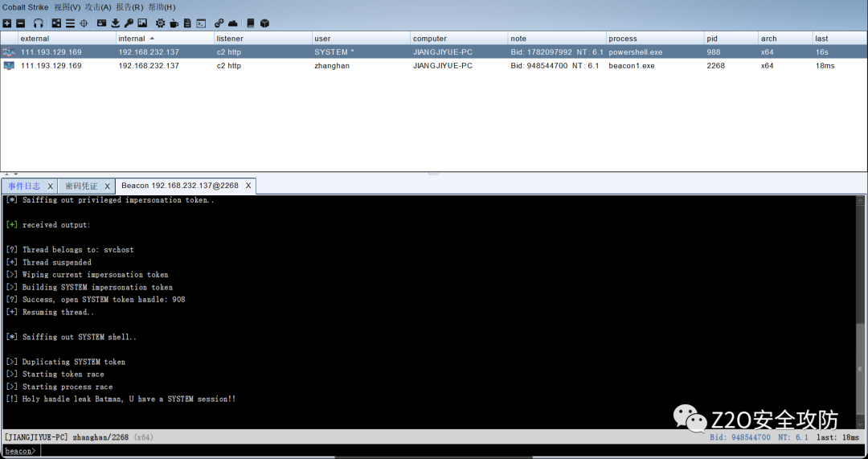This screenshot has height=459, width=868.
Task: Sort sessions by the last column
Action: point(839,39)
